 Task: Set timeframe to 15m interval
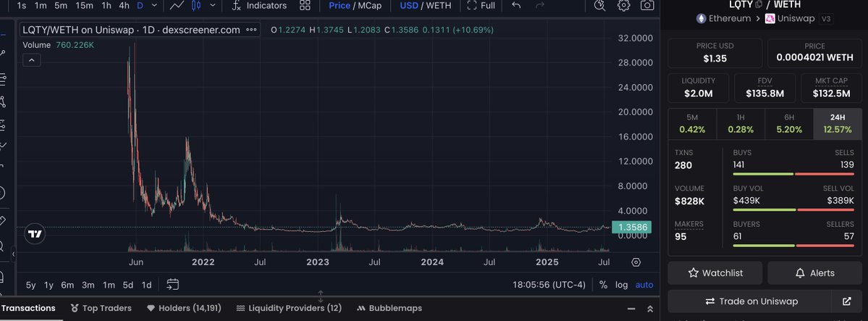click(84, 6)
